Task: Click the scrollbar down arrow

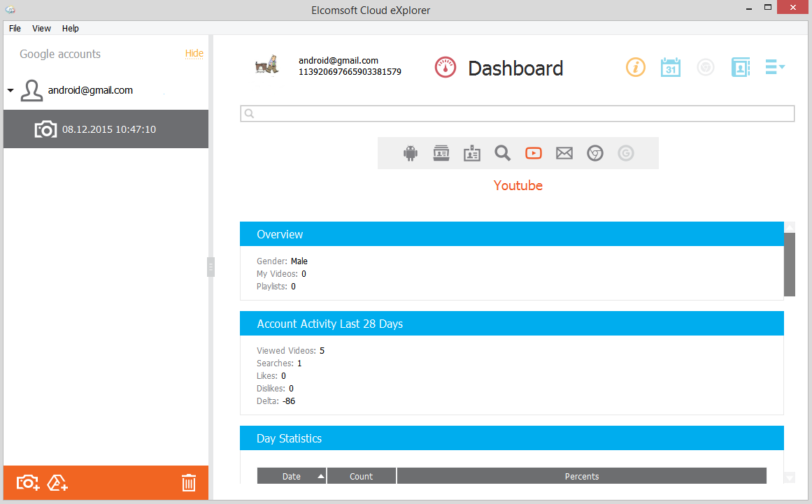Action: (x=789, y=478)
